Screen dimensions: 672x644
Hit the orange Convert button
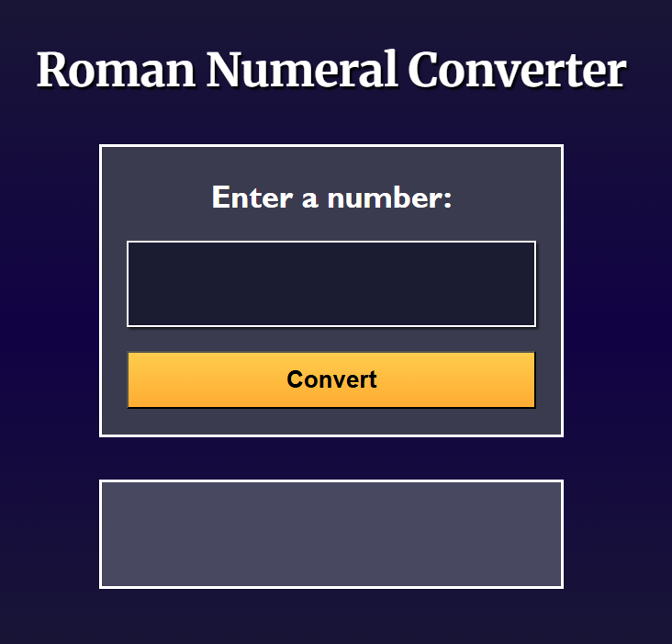point(330,379)
